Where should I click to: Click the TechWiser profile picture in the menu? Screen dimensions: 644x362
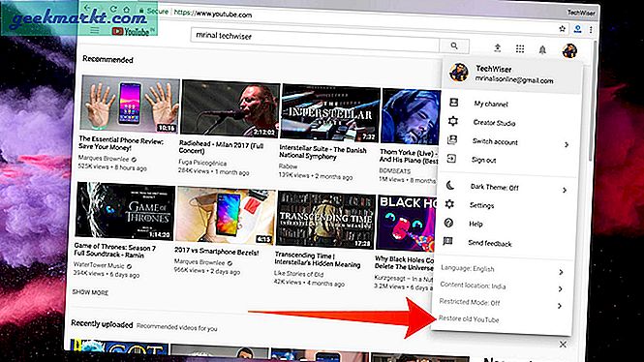coord(459,73)
